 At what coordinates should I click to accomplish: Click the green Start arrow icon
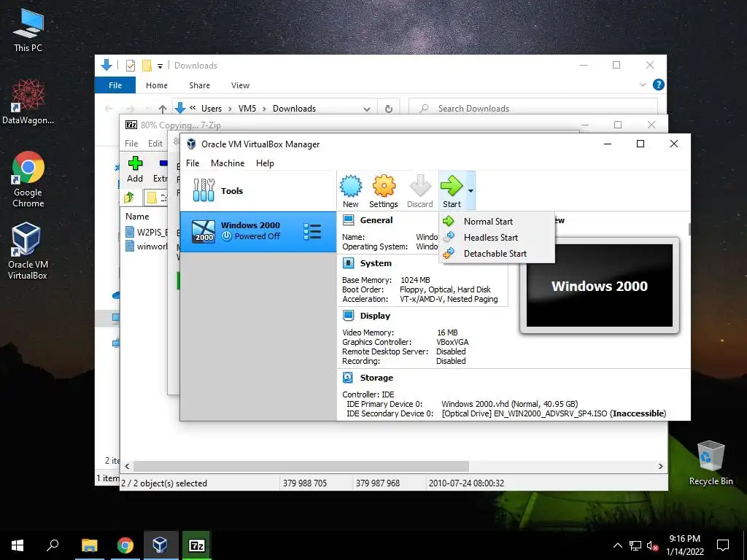[452, 186]
